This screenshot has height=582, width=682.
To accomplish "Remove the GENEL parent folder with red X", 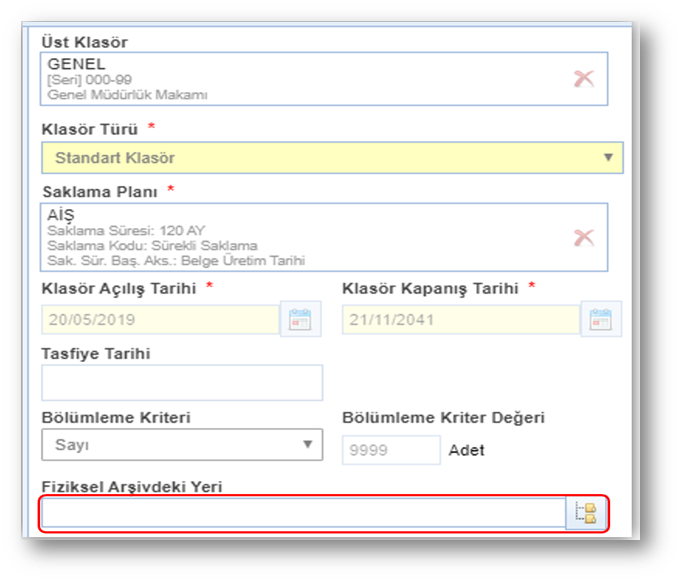I will tap(584, 79).
